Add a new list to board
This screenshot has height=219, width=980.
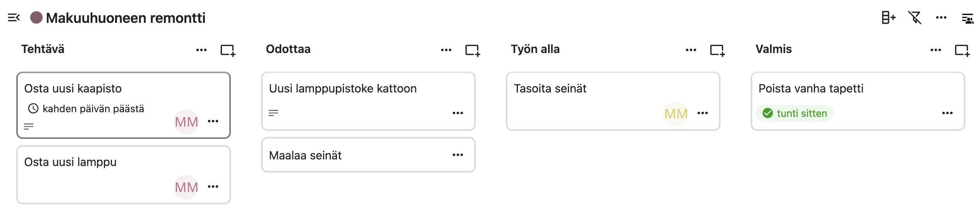[x=888, y=18]
